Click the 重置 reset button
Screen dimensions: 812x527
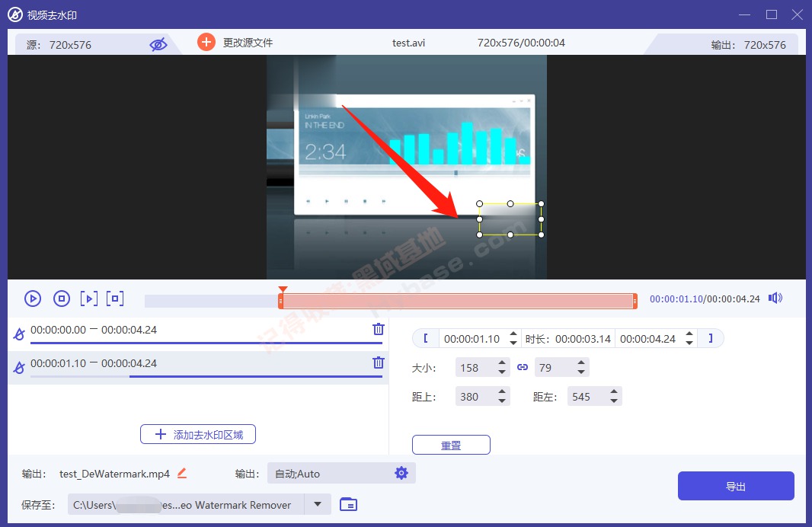451,445
